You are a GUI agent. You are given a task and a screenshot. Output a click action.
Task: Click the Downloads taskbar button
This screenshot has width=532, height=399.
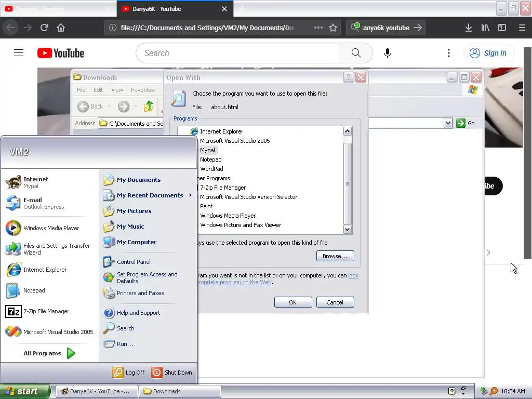(180, 391)
